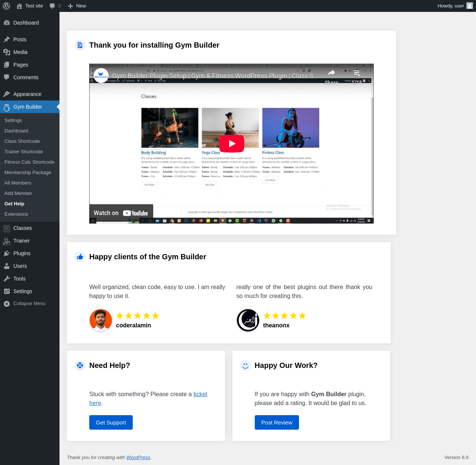476x465 pixels.
Task: Click the smiley Happy Our Work icon
Action: click(245, 365)
